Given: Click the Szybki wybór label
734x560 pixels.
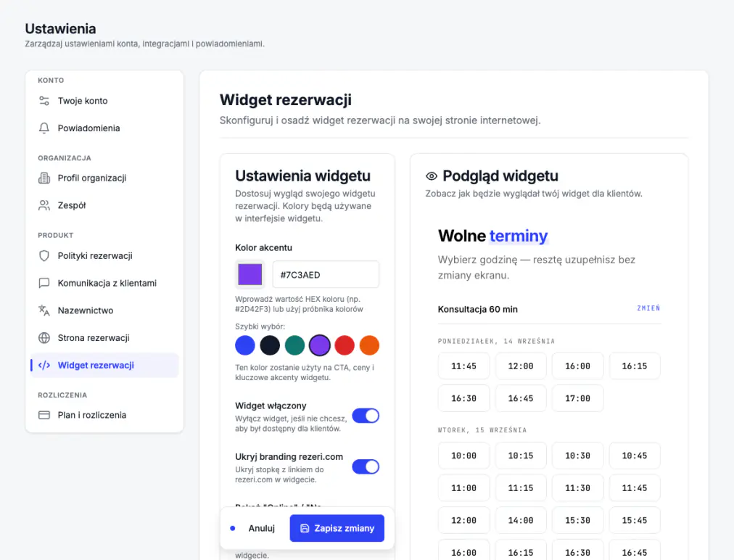Looking at the screenshot, I should pyautogui.click(x=260, y=326).
